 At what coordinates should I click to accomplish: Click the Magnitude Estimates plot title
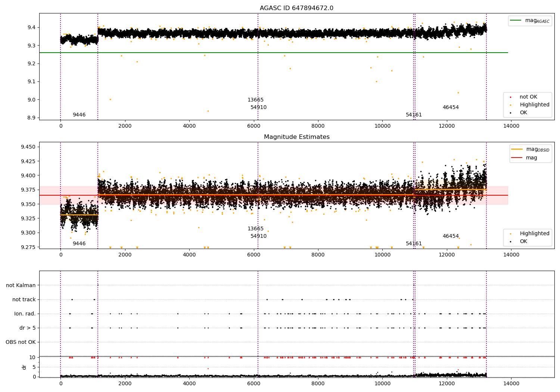pos(297,137)
